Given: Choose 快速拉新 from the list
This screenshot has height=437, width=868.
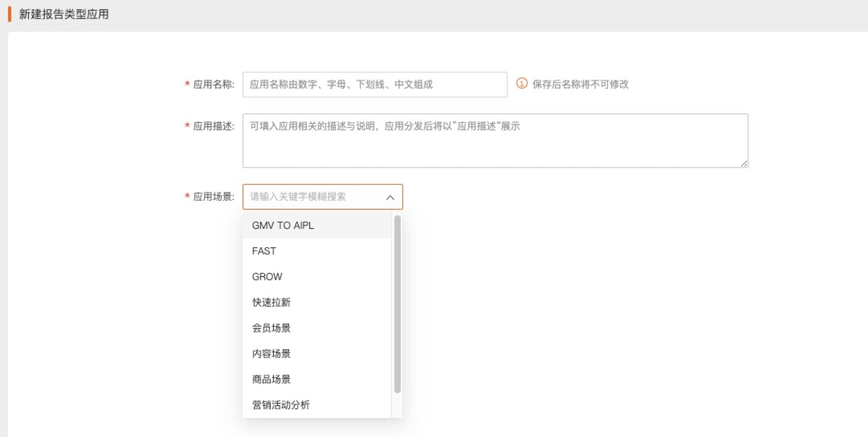Looking at the screenshot, I should [x=317, y=302].
